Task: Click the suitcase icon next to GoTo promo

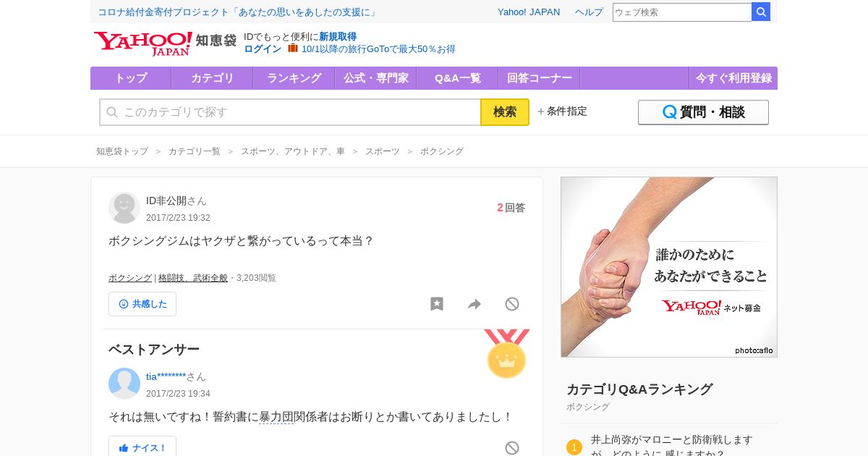Action: coord(293,48)
